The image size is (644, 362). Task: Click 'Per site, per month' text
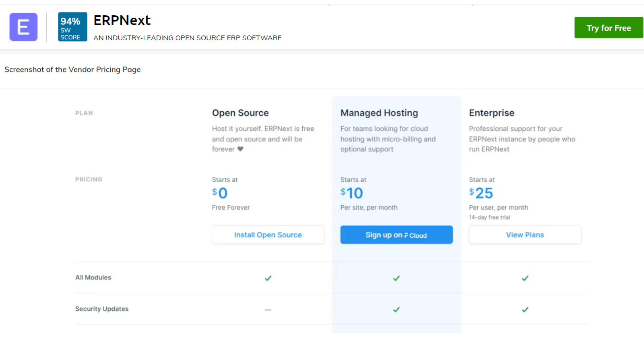point(369,208)
